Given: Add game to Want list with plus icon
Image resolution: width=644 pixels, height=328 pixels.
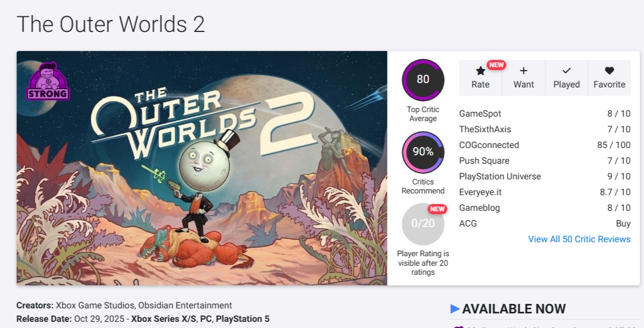Looking at the screenshot, I should click(x=523, y=71).
